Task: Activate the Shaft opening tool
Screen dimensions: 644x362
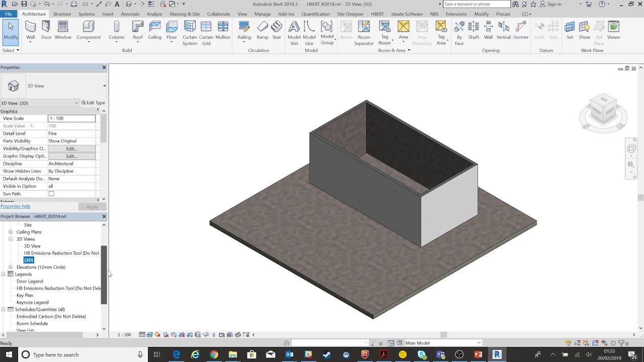Action: click(x=473, y=30)
